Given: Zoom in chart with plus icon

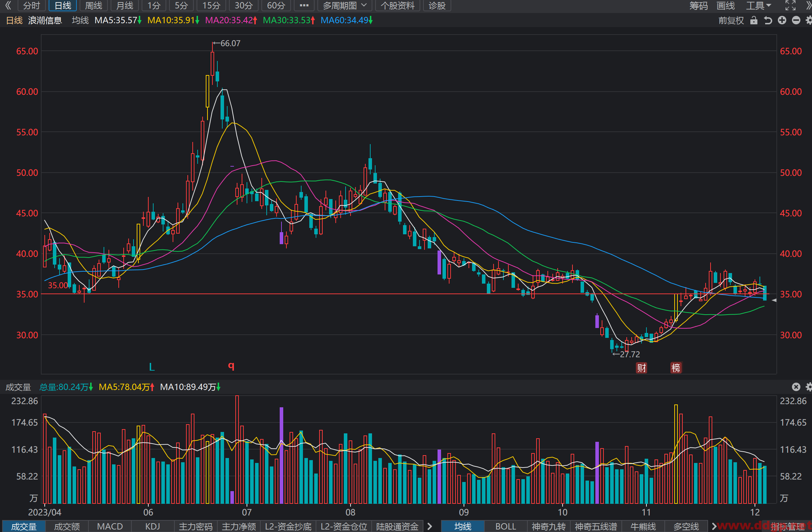Looking at the screenshot, I should point(782,20).
